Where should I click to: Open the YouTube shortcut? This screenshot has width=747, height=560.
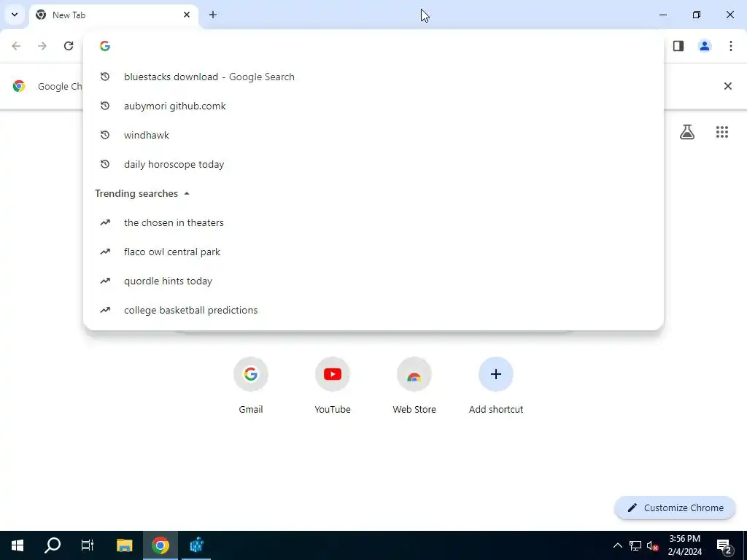tap(333, 385)
